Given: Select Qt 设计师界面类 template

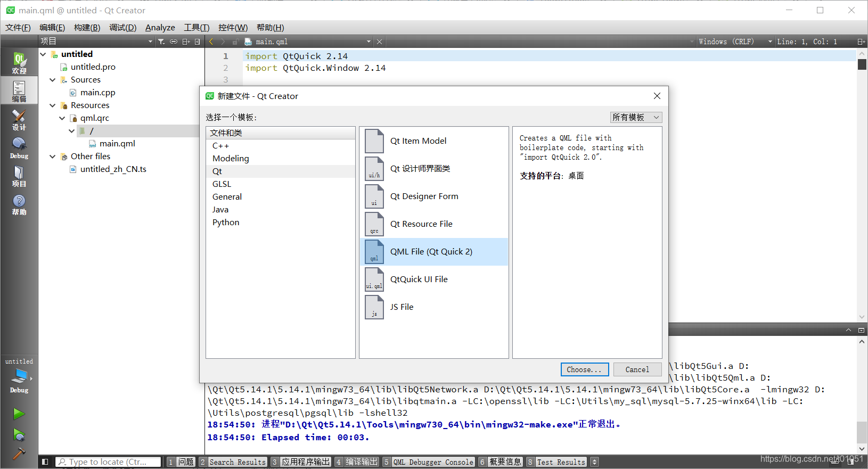Looking at the screenshot, I should point(434,169).
